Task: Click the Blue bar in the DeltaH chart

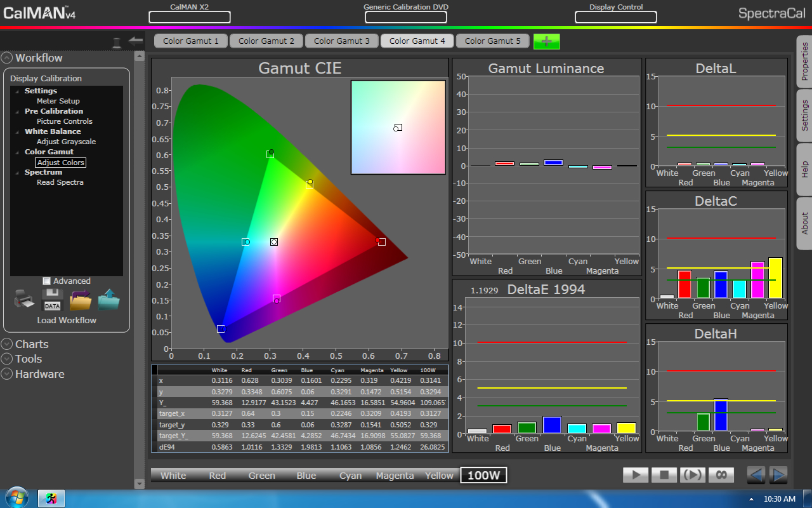Action: coord(721,415)
